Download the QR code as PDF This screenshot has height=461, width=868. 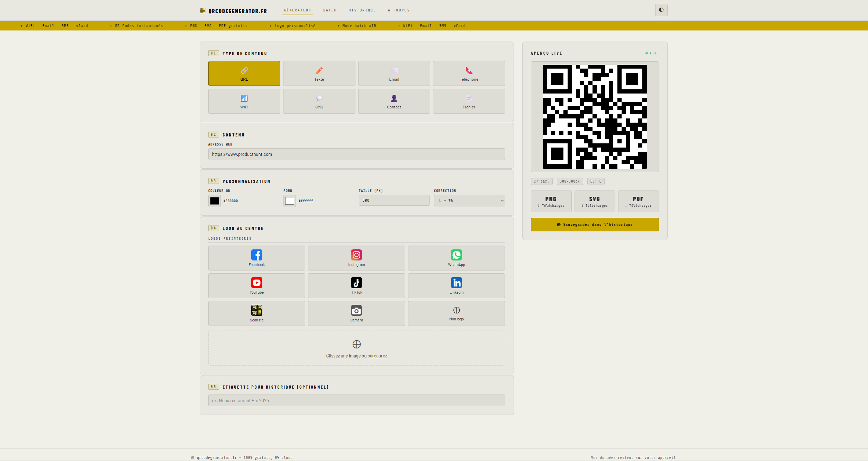coord(638,201)
